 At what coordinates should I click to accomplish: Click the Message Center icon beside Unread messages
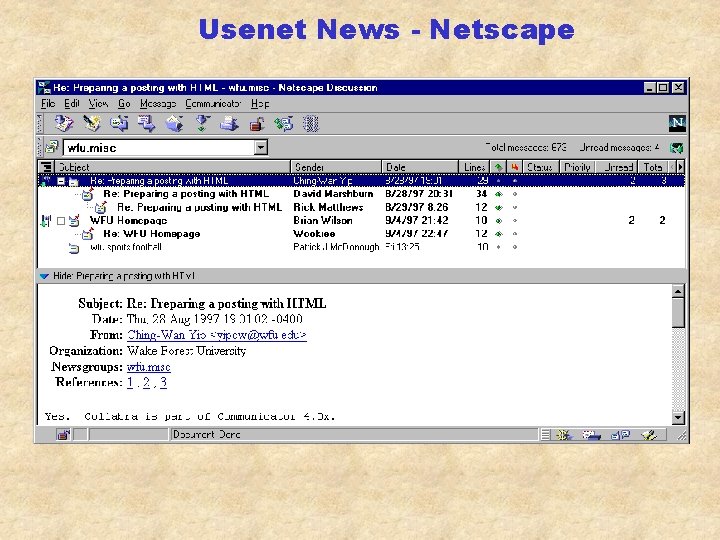[676, 148]
